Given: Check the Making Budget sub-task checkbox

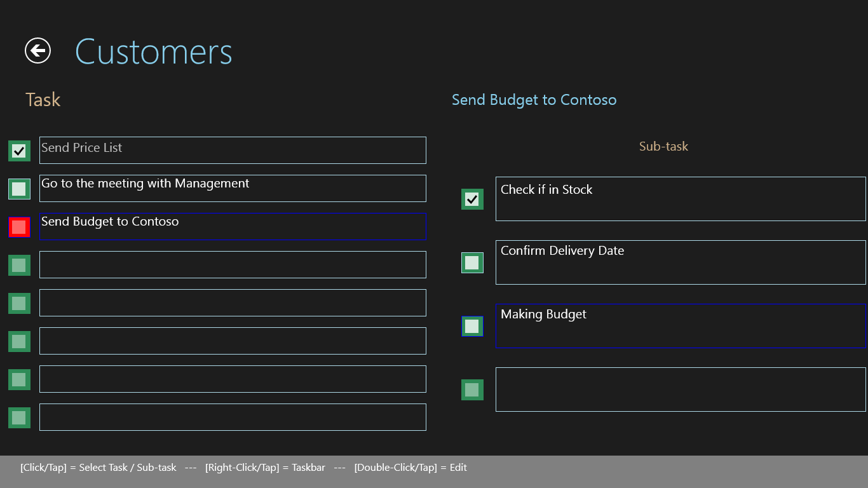Looking at the screenshot, I should pos(472,327).
